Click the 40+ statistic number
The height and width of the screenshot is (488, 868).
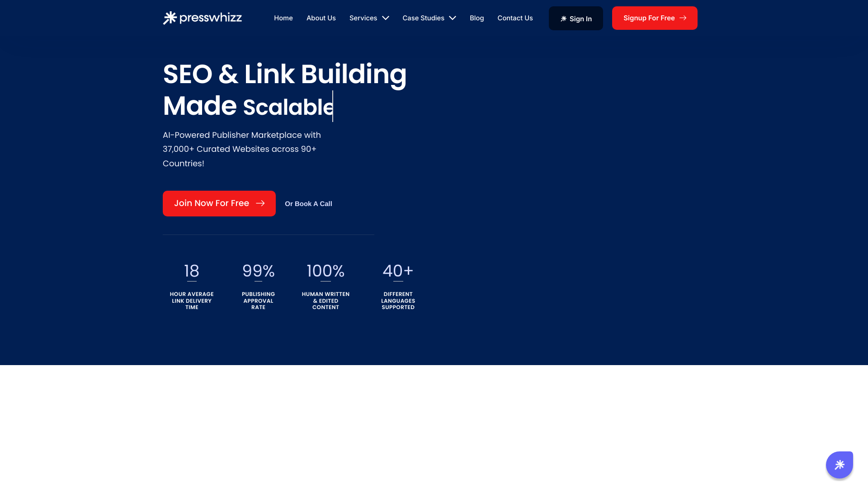click(x=398, y=271)
